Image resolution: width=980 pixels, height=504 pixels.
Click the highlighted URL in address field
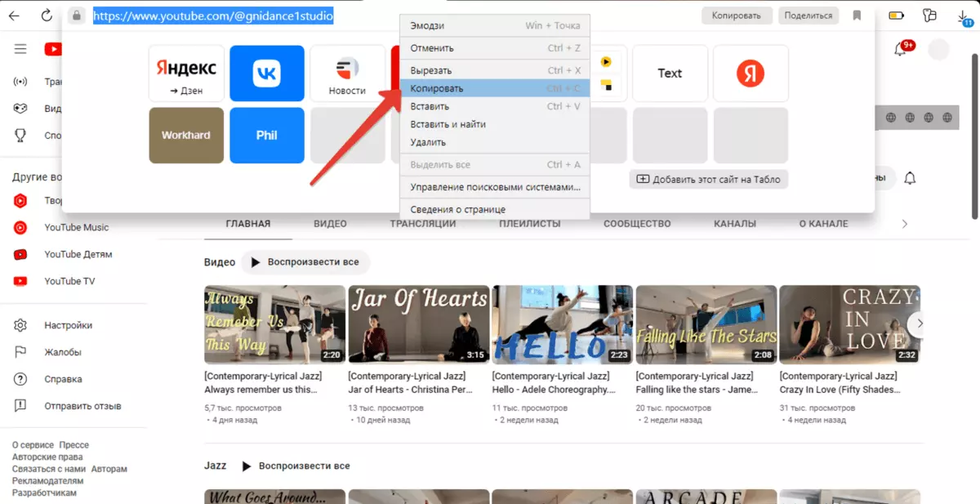213,15
